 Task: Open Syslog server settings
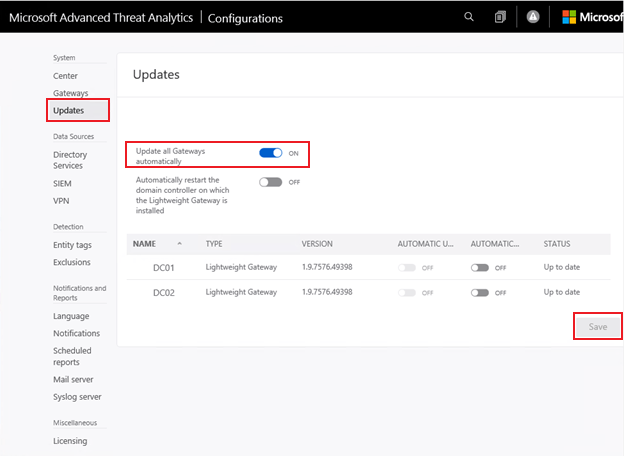point(77,397)
